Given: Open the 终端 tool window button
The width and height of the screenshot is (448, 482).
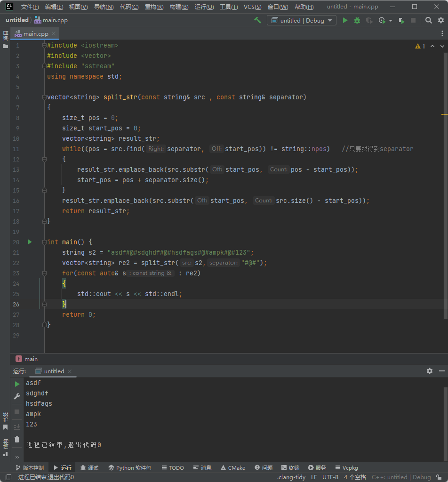Looking at the screenshot, I should (290, 468).
